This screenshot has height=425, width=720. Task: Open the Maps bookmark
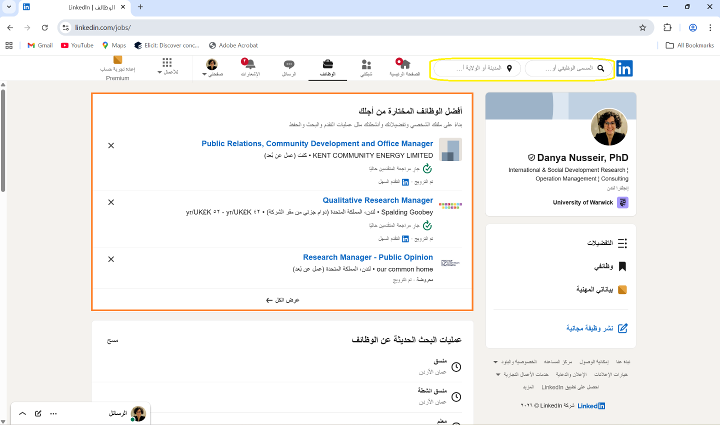pyautogui.click(x=114, y=45)
